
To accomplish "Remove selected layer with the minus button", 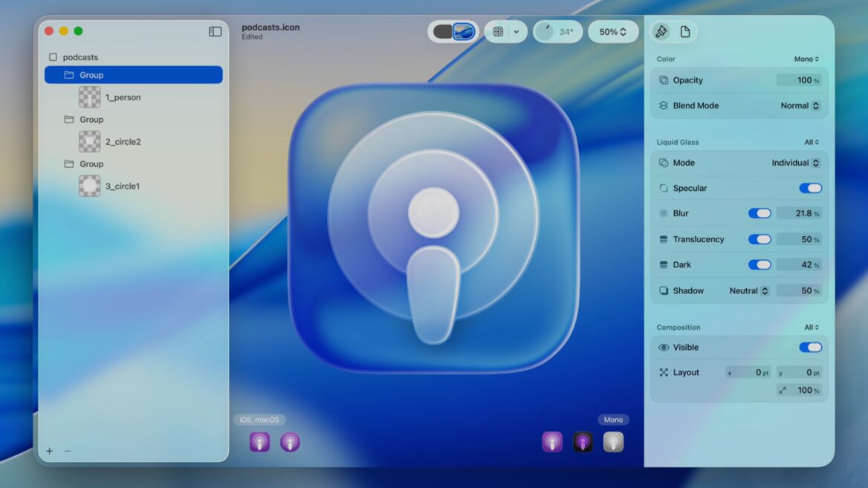I will point(68,450).
